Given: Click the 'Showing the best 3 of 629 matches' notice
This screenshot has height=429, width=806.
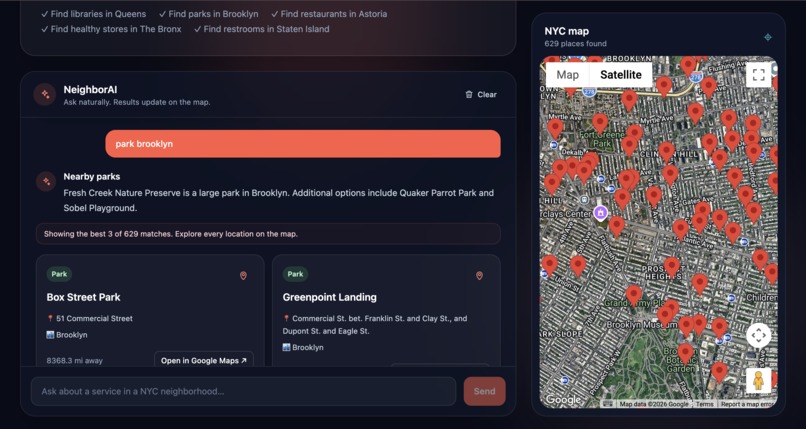Looking at the screenshot, I should click(x=268, y=234).
